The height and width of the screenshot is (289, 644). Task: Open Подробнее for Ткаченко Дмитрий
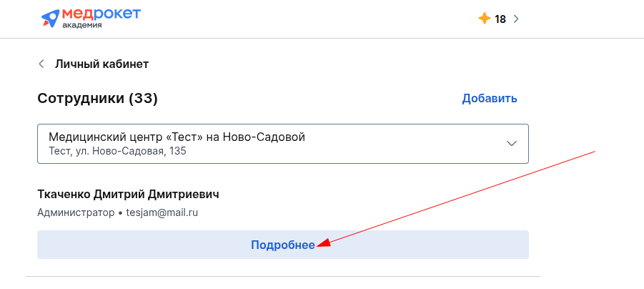coord(283,245)
